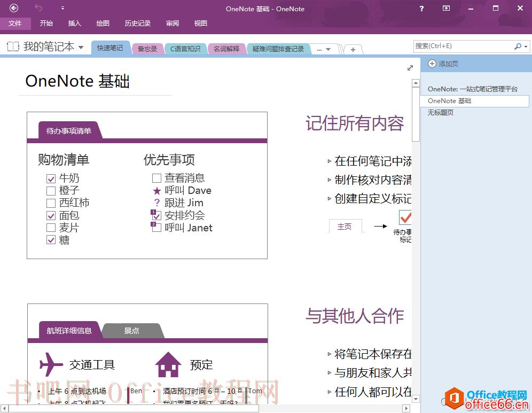Check the 西红柿 checkbox

point(51,203)
